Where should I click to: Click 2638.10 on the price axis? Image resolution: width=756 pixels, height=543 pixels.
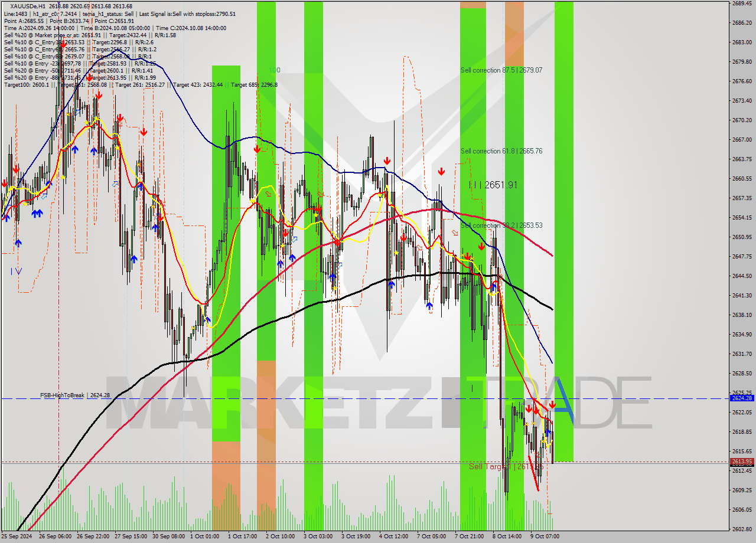pos(741,315)
